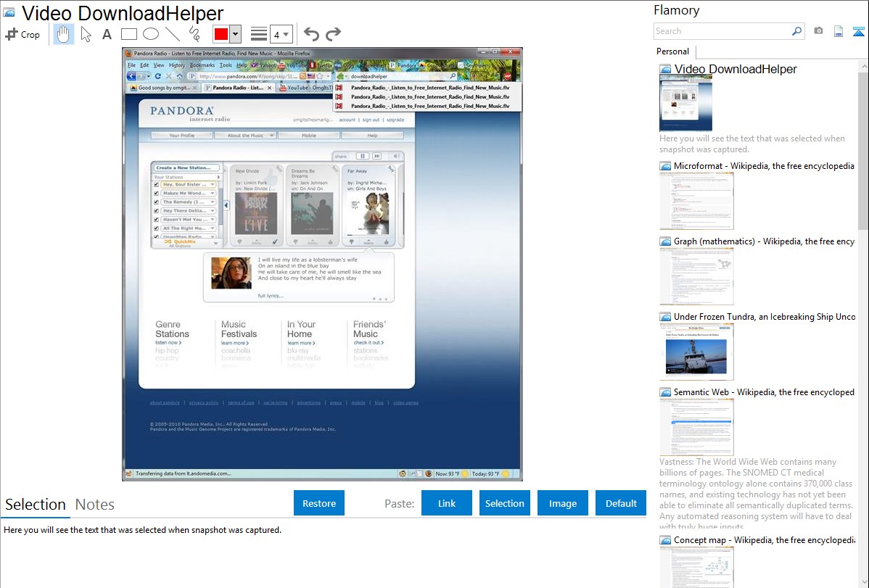
Task: Activate the hand pan tool
Action: tap(63, 34)
